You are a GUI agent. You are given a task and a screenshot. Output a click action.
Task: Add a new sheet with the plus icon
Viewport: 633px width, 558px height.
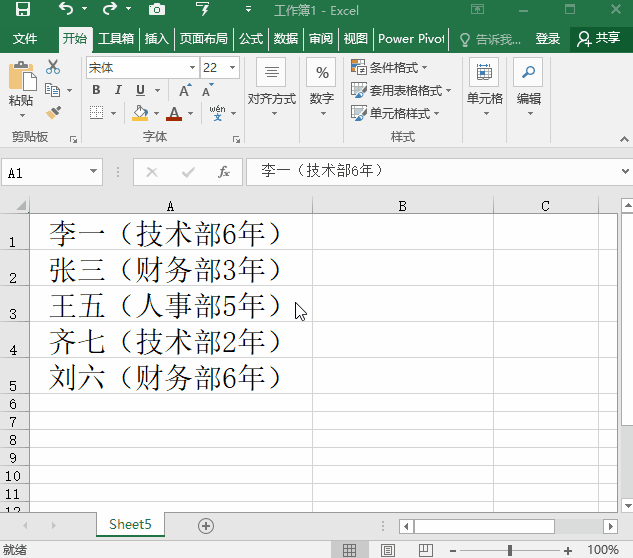pyautogui.click(x=206, y=526)
